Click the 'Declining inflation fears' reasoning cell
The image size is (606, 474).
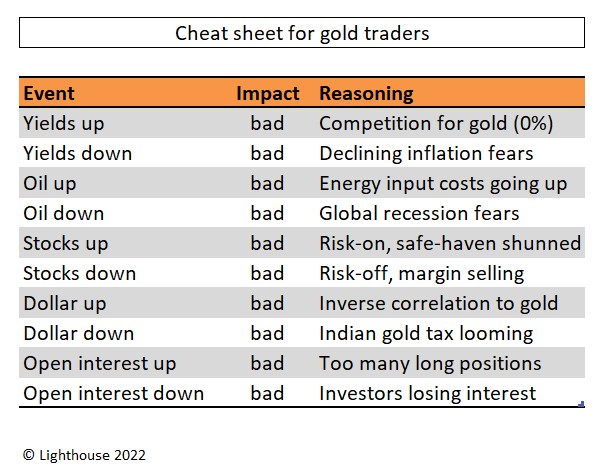coord(426,154)
